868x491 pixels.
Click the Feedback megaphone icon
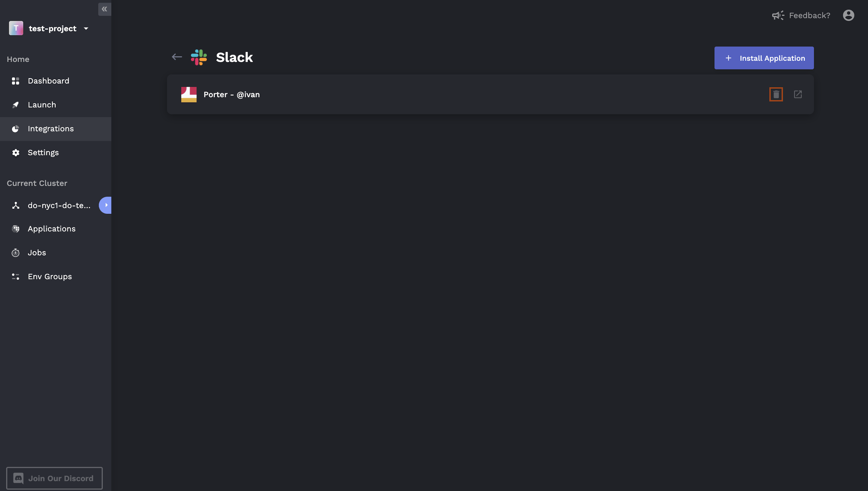pos(778,16)
